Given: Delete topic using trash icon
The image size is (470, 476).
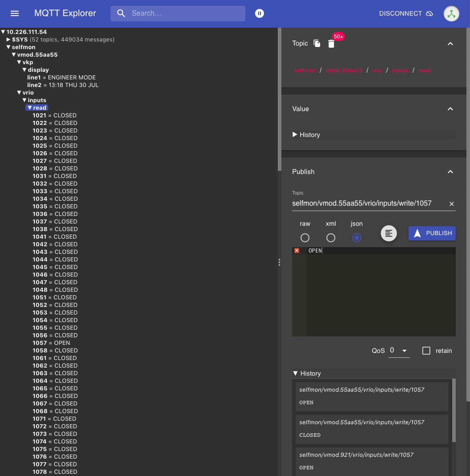Looking at the screenshot, I should pos(331,44).
